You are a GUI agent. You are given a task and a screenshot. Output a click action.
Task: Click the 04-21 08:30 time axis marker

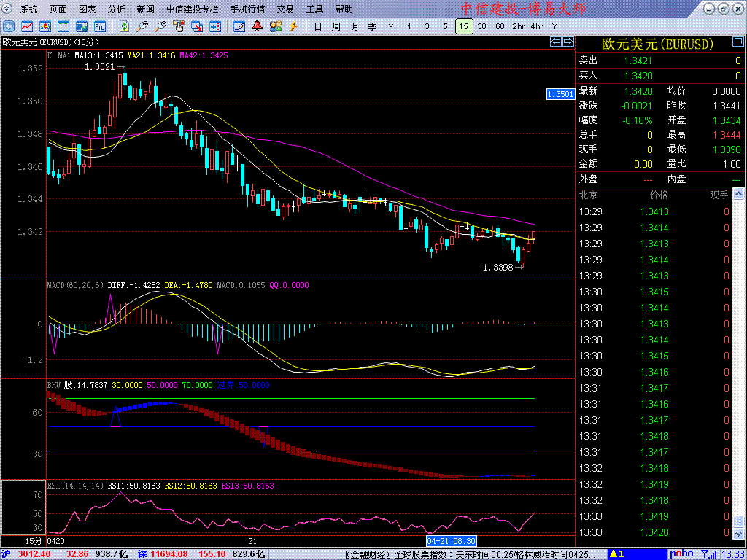pos(452,541)
